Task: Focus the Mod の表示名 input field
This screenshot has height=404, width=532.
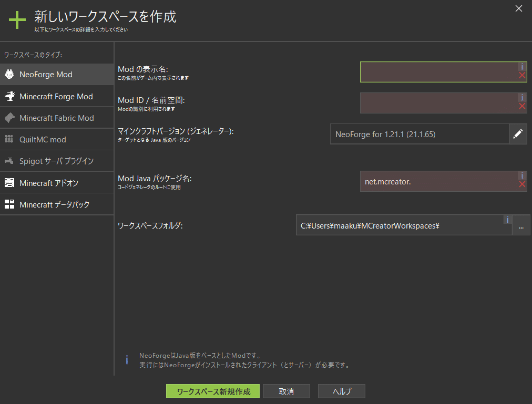Action: (444, 72)
